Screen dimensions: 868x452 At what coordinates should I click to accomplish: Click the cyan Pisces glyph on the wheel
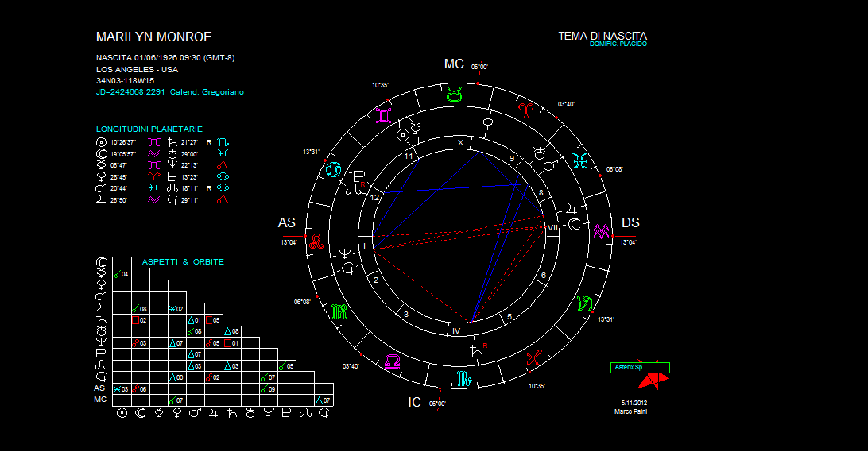(x=579, y=161)
